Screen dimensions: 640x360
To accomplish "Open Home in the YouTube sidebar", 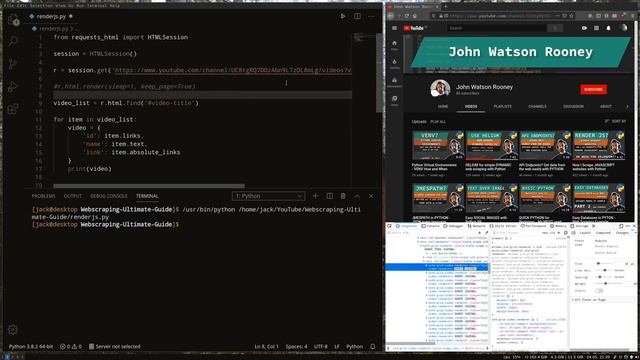I will pyautogui.click(x=394, y=45).
